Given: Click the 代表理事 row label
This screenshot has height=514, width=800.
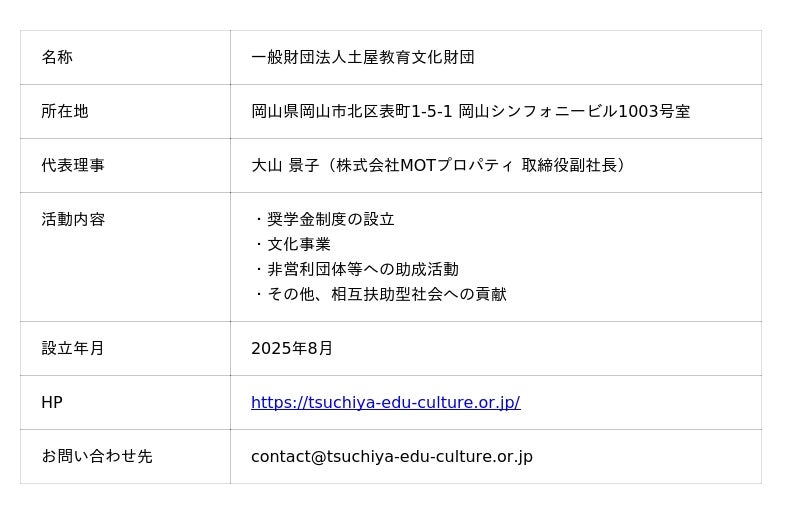Looking at the screenshot, I should (x=73, y=166).
